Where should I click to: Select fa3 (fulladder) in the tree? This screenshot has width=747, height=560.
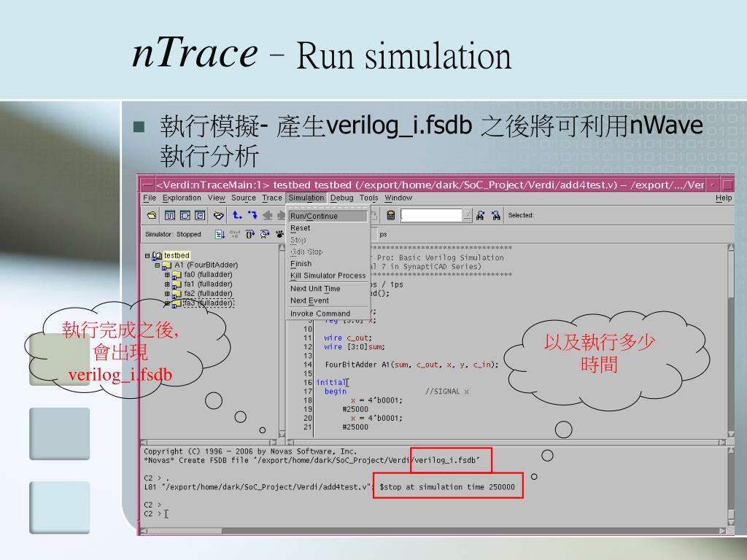click(x=209, y=303)
